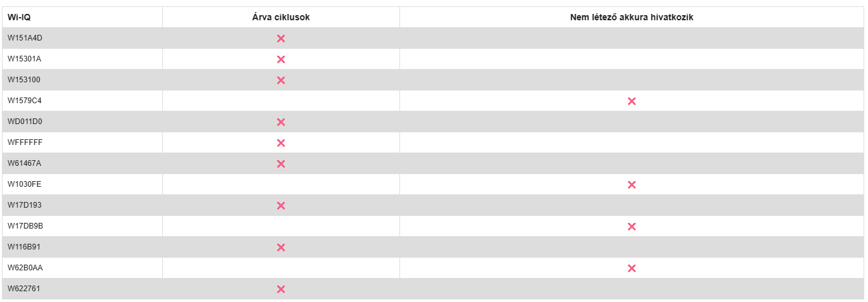Image resolution: width=868 pixels, height=302 pixels.
Task: Select the W62B0AA device ID cell
Action: coord(25,268)
